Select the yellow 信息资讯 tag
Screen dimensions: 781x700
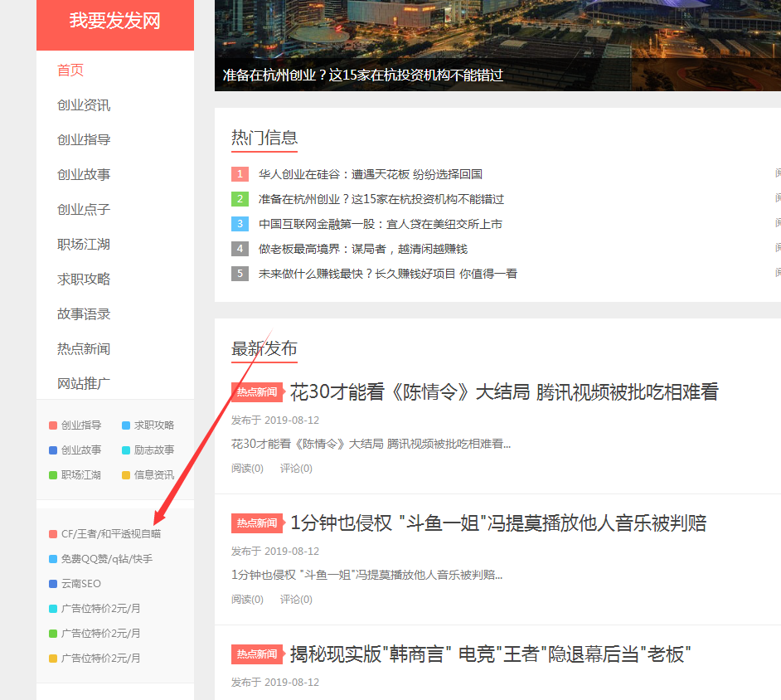click(153, 475)
